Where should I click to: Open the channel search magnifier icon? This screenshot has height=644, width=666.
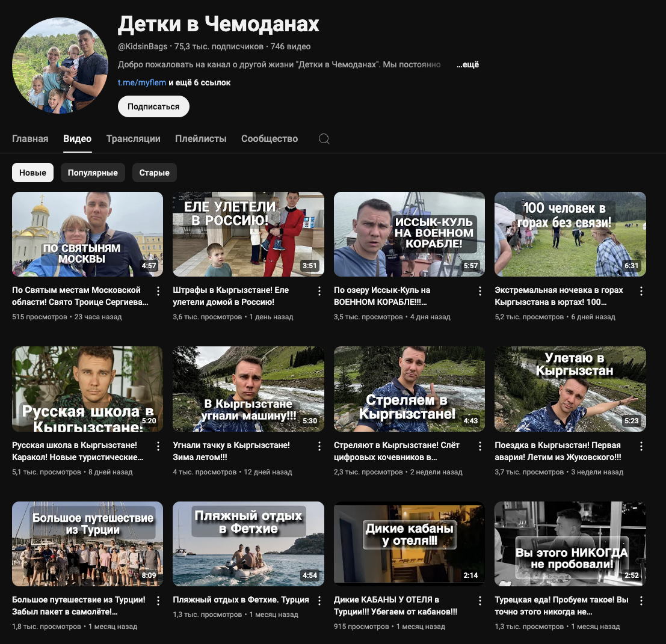point(324,139)
